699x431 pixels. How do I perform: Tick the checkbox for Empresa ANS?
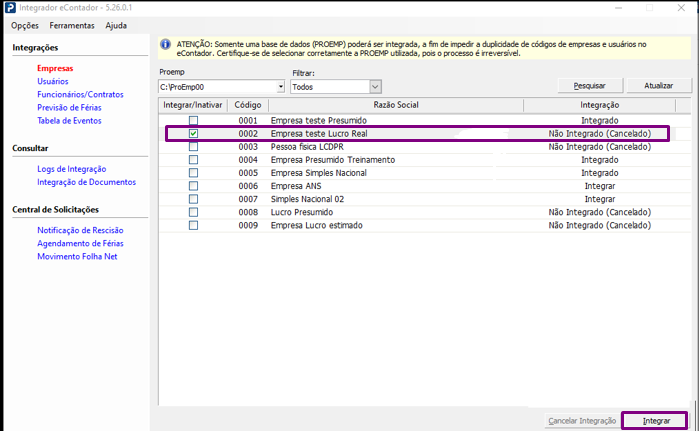tap(193, 186)
